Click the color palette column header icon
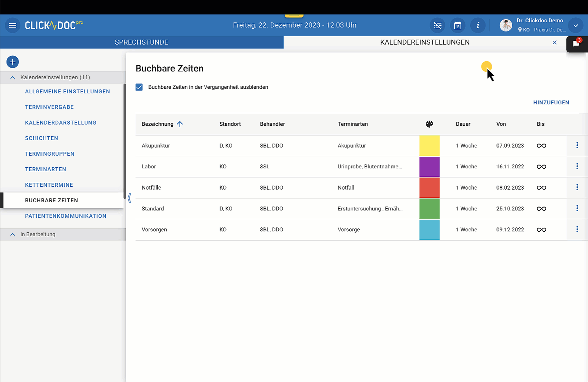 [x=429, y=124]
